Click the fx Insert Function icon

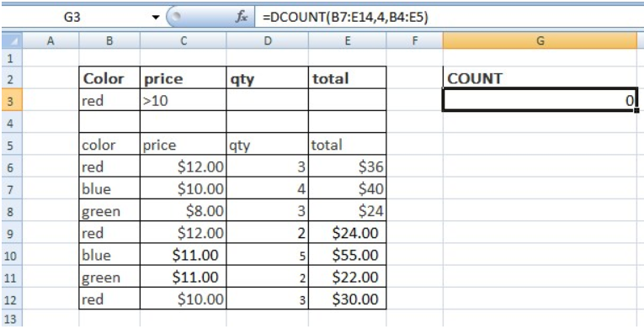click(x=241, y=18)
